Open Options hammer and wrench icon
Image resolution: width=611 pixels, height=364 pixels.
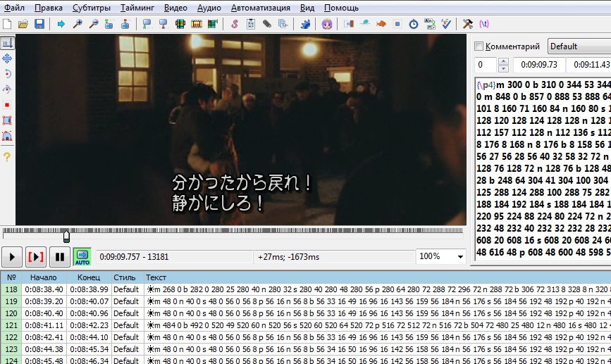(468, 24)
